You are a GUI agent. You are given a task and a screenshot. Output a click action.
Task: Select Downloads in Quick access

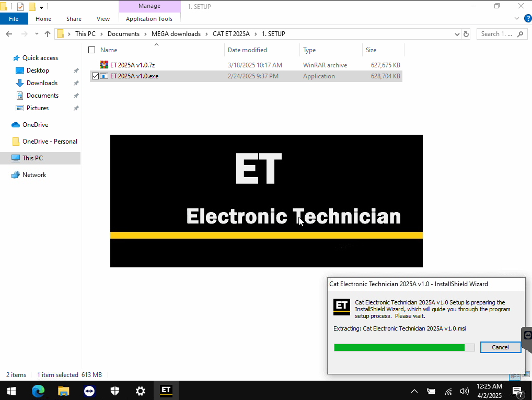42,83
